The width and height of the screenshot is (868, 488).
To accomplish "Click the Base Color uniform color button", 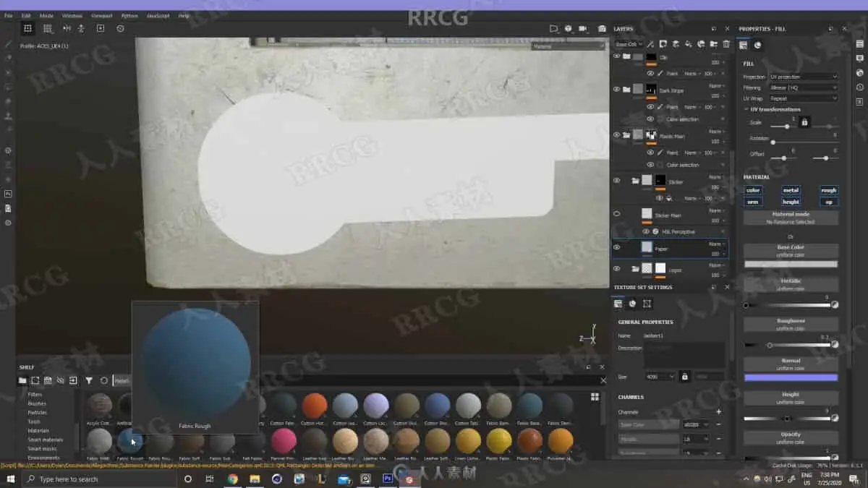I will [x=791, y=250].
